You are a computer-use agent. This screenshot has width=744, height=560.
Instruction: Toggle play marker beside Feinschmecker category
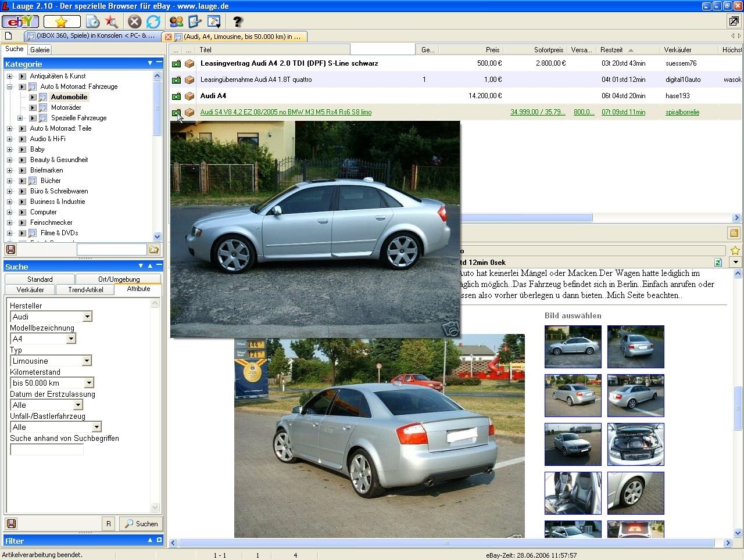[22, 222]
